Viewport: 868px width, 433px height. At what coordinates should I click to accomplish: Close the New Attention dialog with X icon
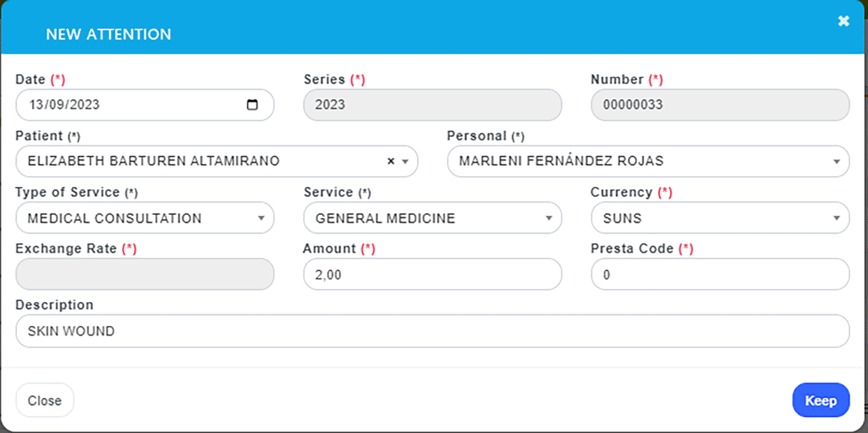click(843, 21)
